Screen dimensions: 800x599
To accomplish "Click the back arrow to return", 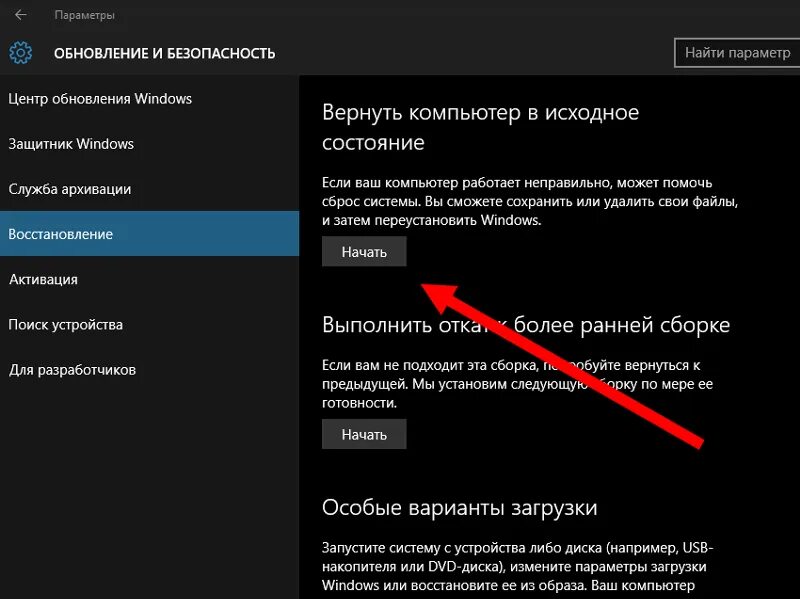I will click(x=19, y=14).
